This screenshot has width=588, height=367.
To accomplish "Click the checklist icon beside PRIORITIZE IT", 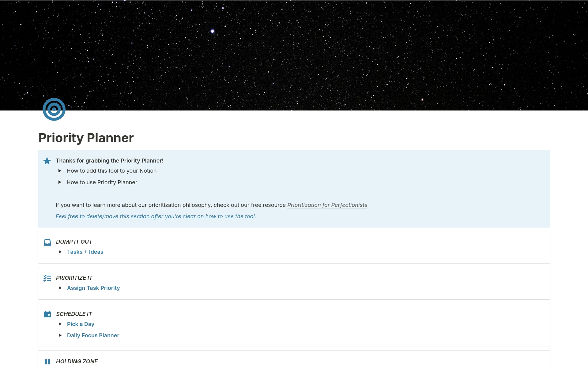I will click(x=47, y=278).
